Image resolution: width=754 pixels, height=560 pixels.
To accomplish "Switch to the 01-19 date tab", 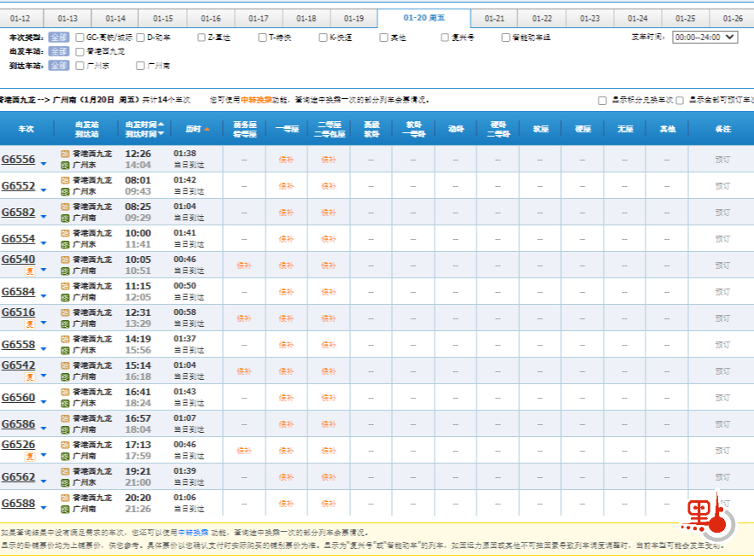I will click(x=354, y=19).
